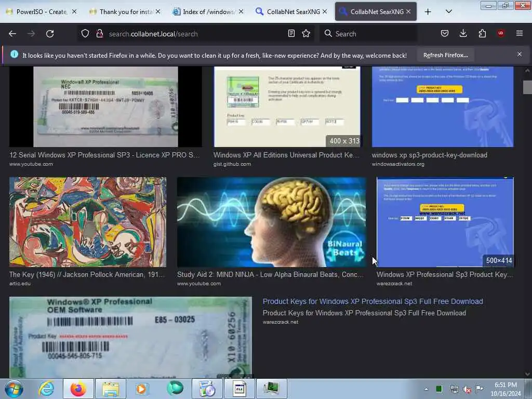This screenshot has height=399, width=532.
Task: Close the PowerISO tab
Action: click(74, 11)
